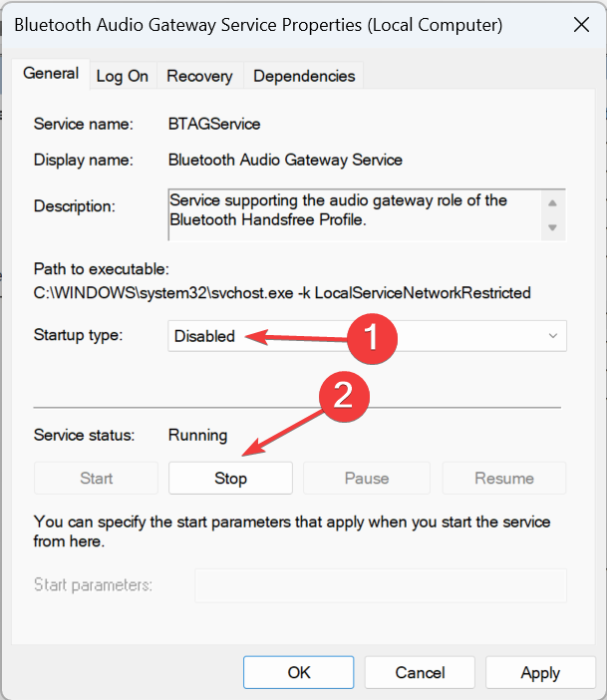Click the red annotation circle numbered 1

point(372,338)
